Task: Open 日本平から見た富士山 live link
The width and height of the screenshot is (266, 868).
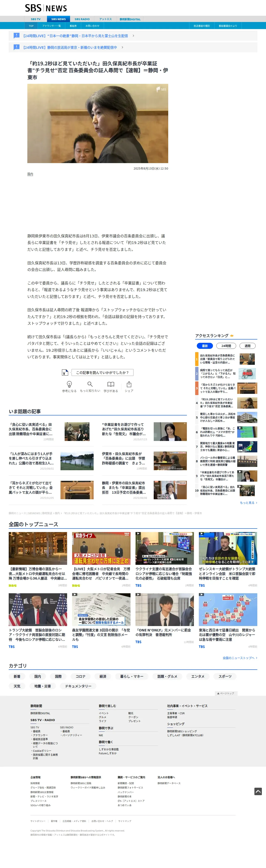Action: click(75, 36)
